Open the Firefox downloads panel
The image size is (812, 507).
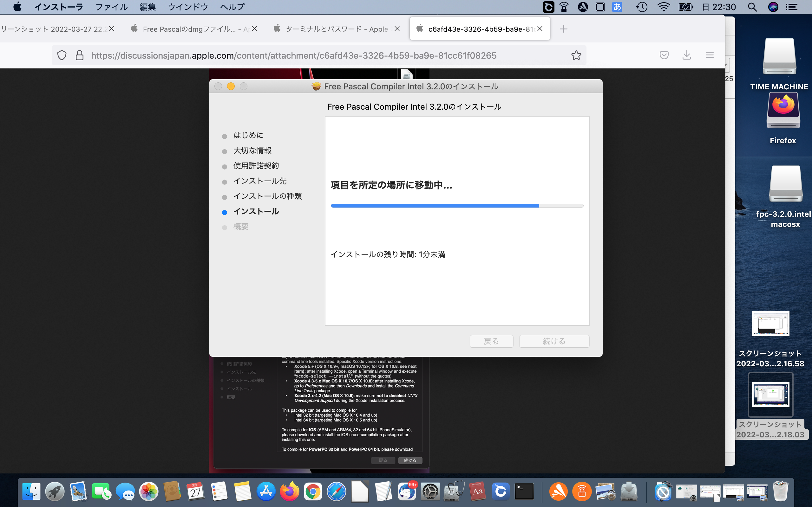(686, 55)
